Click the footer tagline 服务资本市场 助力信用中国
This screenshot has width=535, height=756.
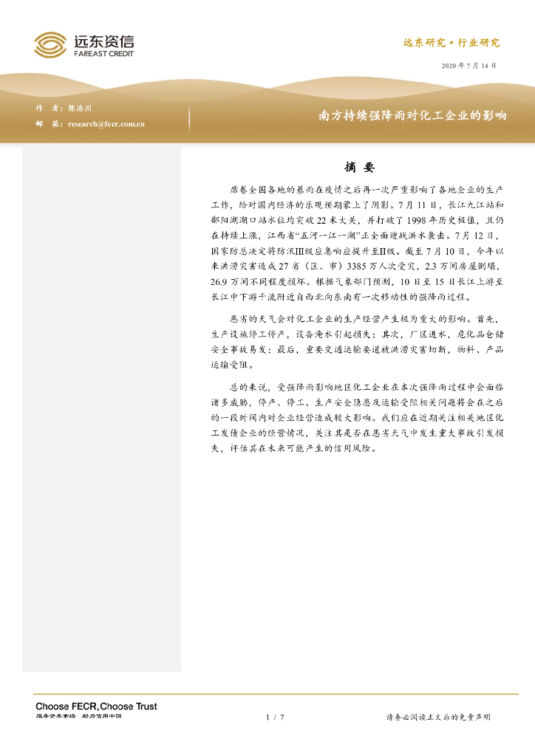[78, 716]
